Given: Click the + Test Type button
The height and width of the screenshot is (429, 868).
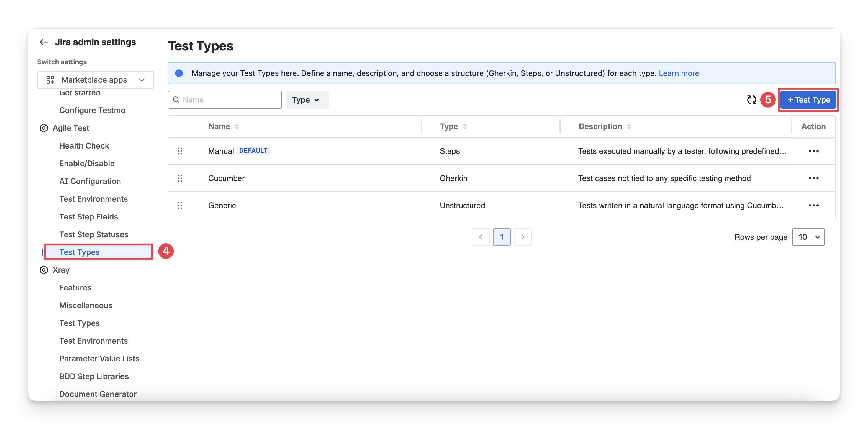Looking at the screenshot, I should 808,100.
